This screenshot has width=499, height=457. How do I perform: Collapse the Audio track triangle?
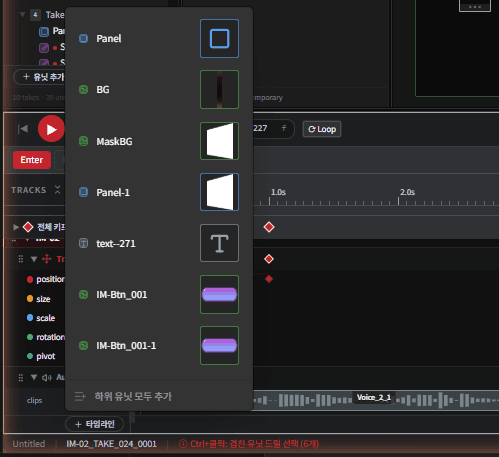click(x=34, y=377)
